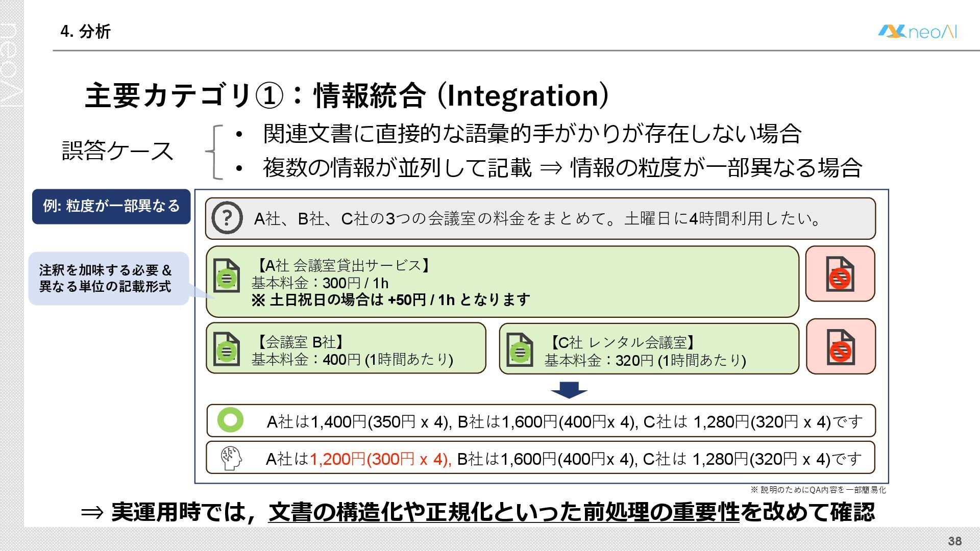
Task: Click the lower red blocked document icon
Action: [840, 347]
